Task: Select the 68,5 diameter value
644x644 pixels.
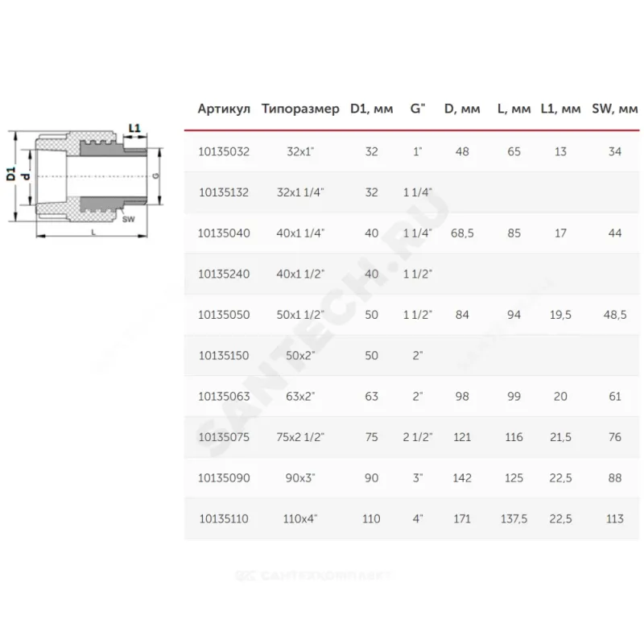Action: [x=462, y=233]
